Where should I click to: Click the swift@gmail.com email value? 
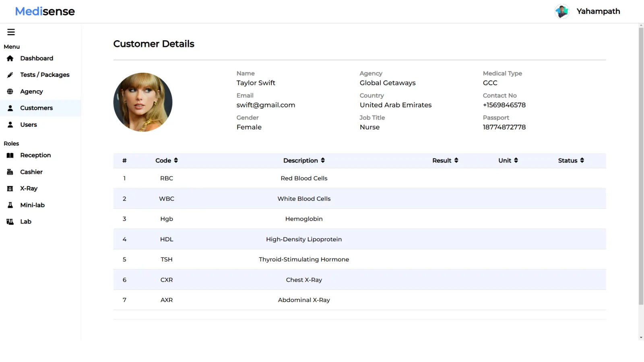266,105
